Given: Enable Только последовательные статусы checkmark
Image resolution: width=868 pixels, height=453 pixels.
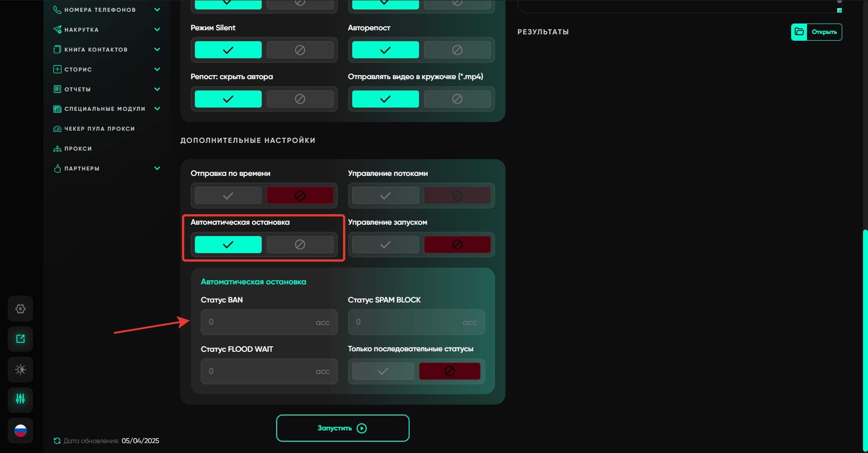Looking at the screenshot, I should click(x=383, y=371).
